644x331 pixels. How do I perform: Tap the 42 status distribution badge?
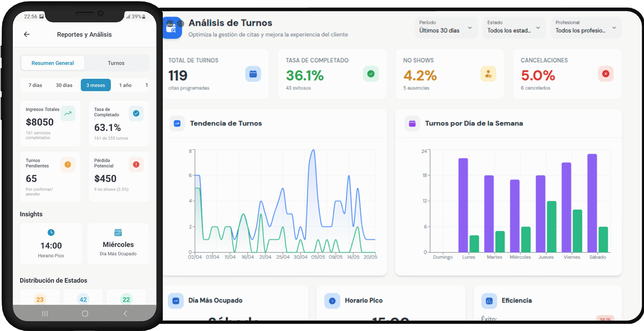pos(83,299)
